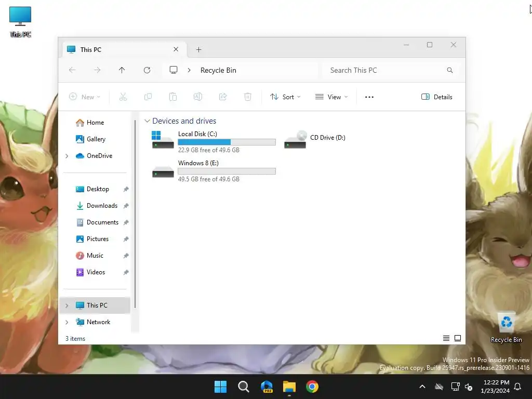Click the search magnifier in Search box
The height and width of the screenshot is (399, 532).
(x=450, y=70)
